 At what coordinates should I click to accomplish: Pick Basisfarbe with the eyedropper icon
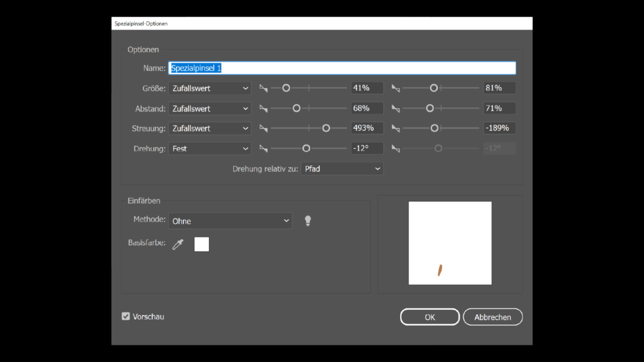(x=178, y=244)
